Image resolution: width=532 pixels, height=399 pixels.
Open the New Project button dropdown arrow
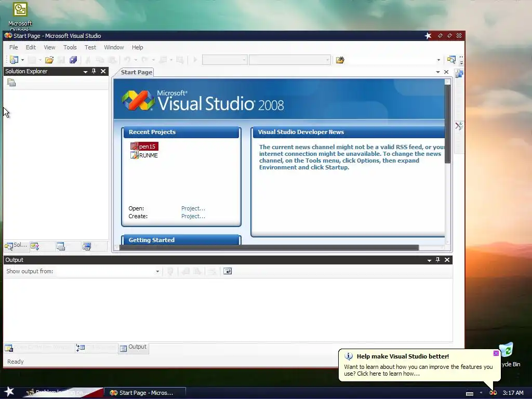coord(22,60)
